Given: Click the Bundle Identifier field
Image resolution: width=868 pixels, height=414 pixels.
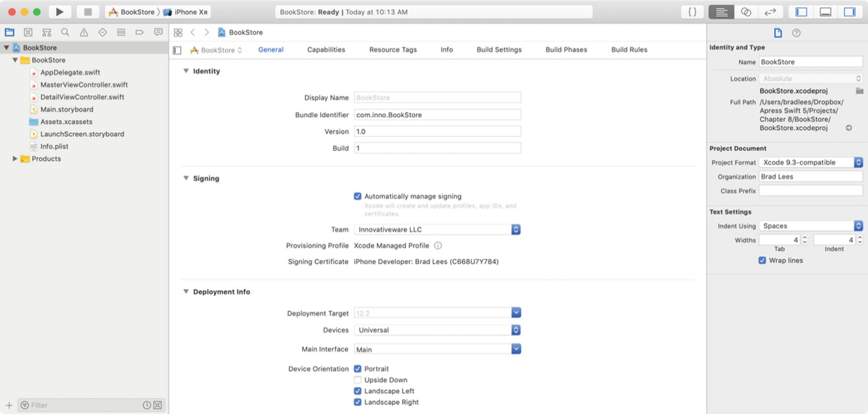Looking at the screenshot, I should pos(437,115).
